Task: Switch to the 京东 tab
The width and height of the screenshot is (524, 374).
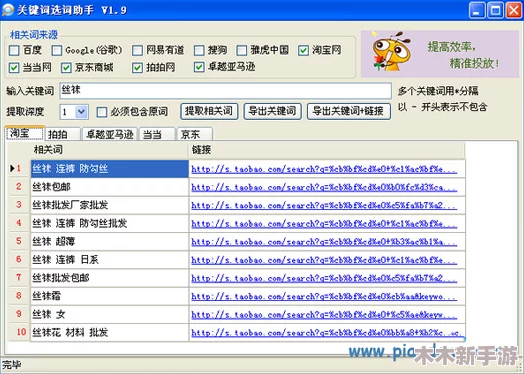Action: pos(195,134)
